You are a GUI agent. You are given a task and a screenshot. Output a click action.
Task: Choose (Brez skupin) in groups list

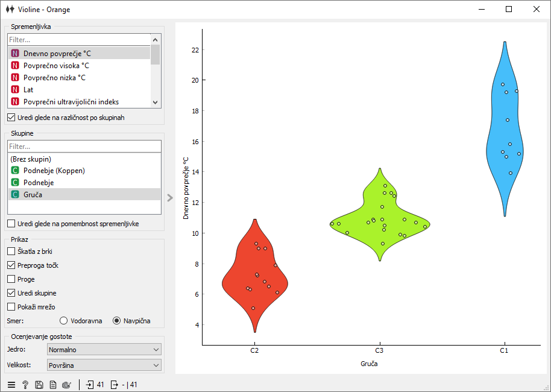[84, 159]
